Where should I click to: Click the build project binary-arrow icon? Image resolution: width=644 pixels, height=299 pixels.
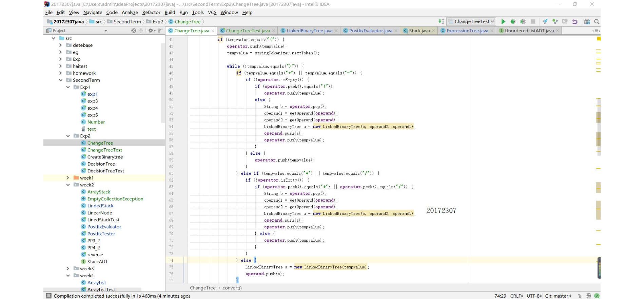(441, 21)
